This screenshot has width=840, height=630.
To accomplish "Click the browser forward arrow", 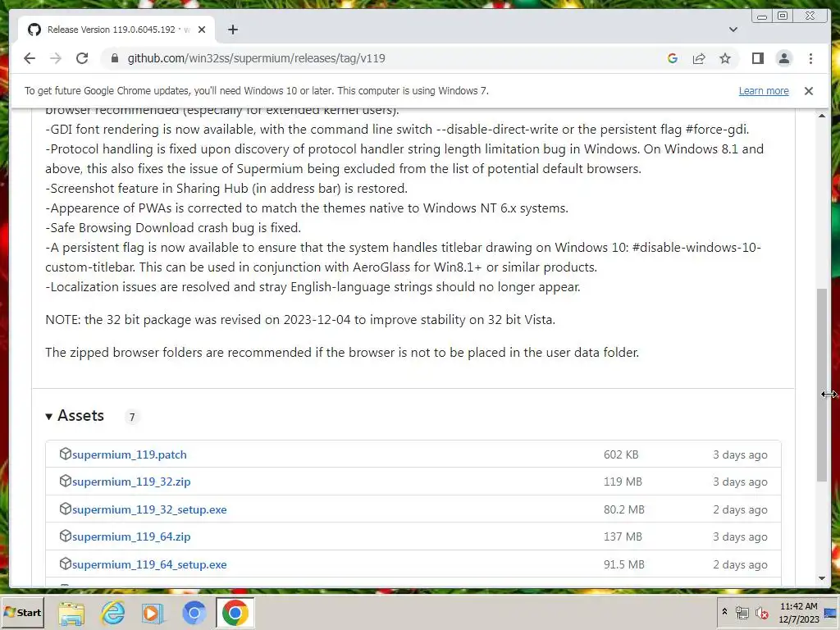I will pyautogui.click(x=56, y=58).
